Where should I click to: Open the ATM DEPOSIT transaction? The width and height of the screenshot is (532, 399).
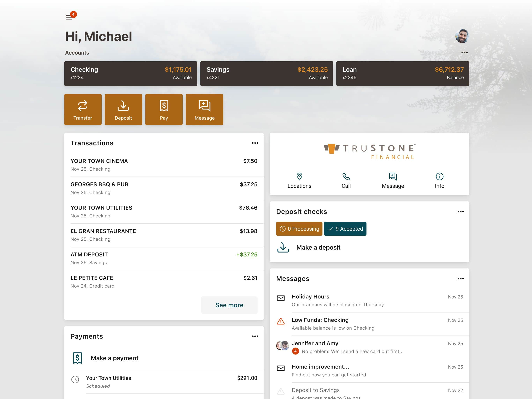point(164,258)
